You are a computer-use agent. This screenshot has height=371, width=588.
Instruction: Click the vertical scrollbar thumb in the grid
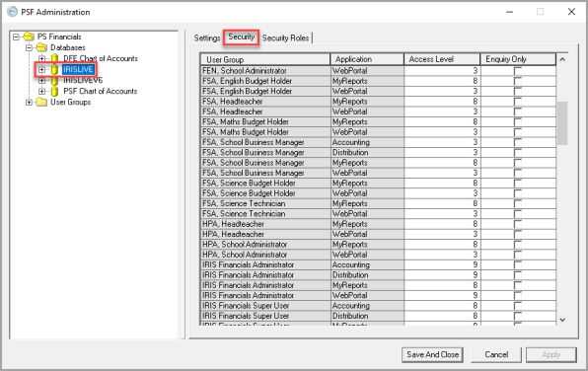coord(562,123)
